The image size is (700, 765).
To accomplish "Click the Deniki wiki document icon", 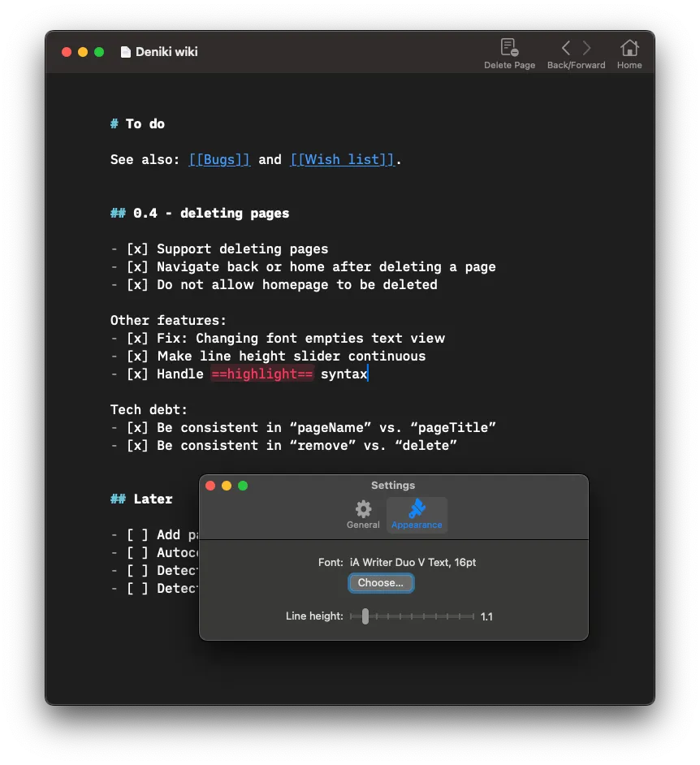I will point(125,52).
